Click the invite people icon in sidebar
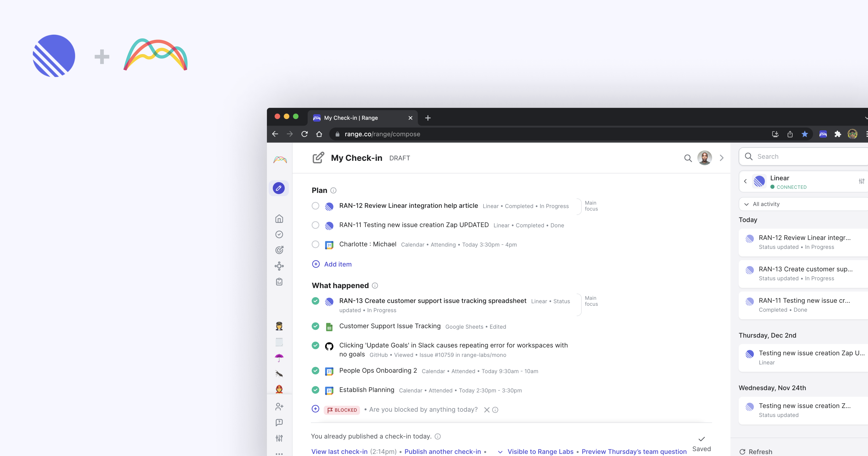This screenshot has height=456, width=868. 279,406
